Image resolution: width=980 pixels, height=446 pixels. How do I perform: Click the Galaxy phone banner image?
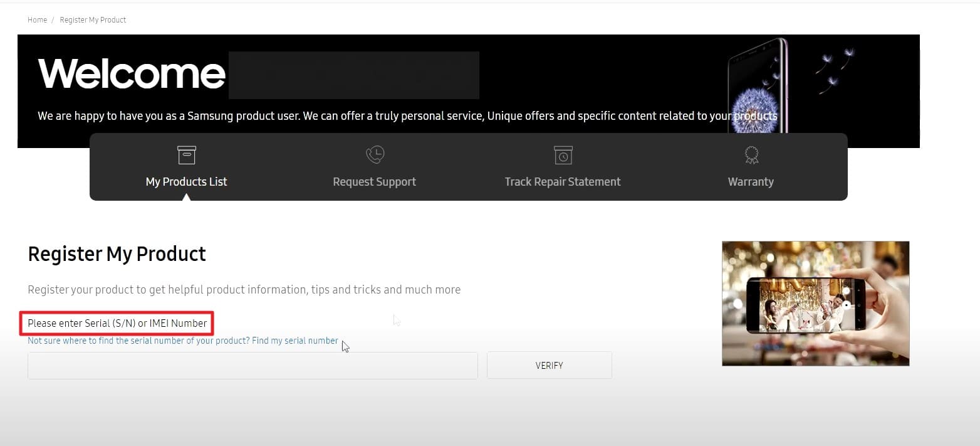coord(758,85)
